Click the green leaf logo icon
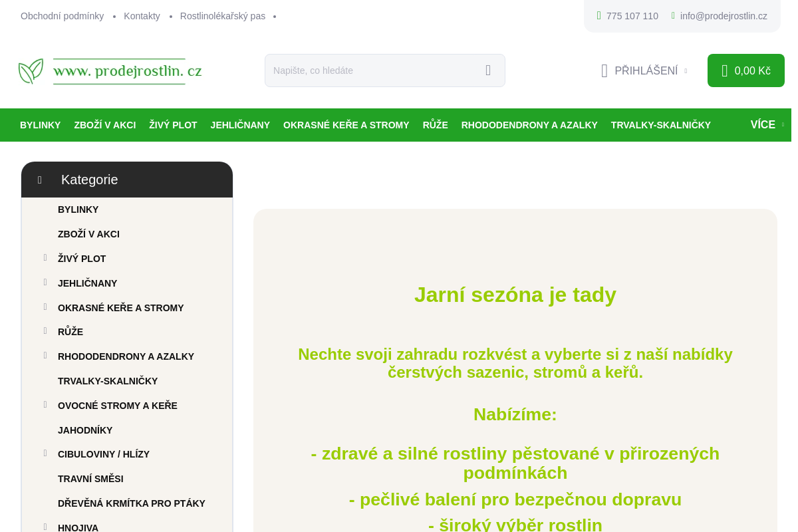This screenshot has width=798, height=532. coord(29,70)
